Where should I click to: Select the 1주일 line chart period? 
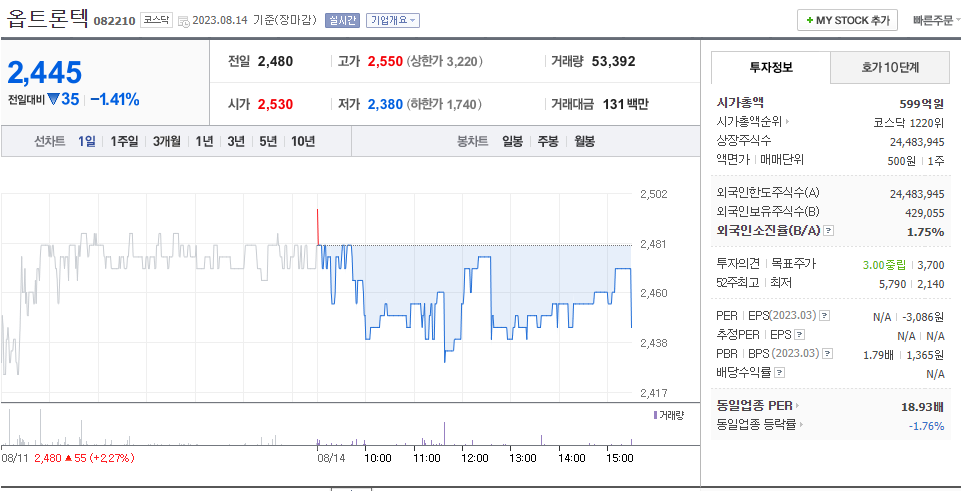point(124,142)
